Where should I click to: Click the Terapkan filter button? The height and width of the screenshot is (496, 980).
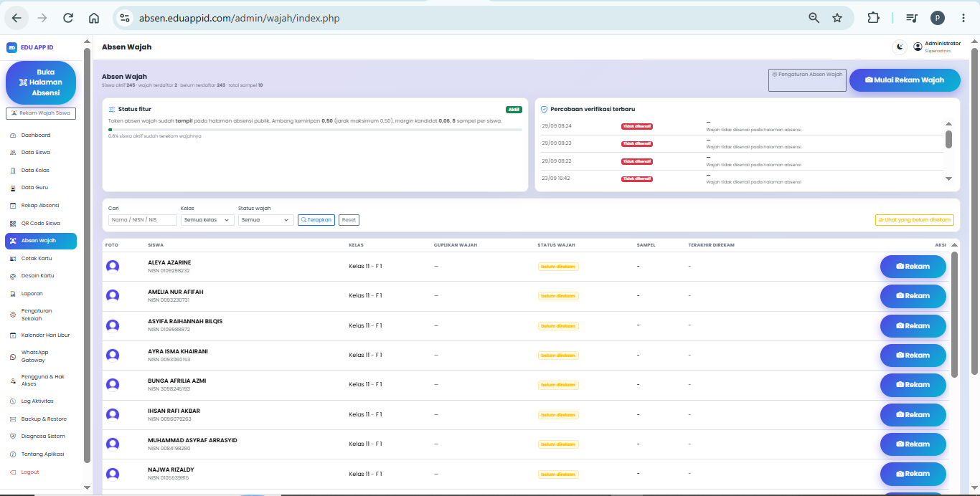click(316, 220)
